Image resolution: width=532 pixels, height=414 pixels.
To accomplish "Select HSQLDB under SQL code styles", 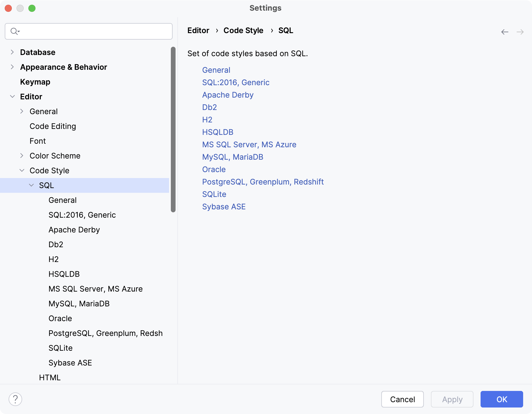I will (x=64, y=274).
